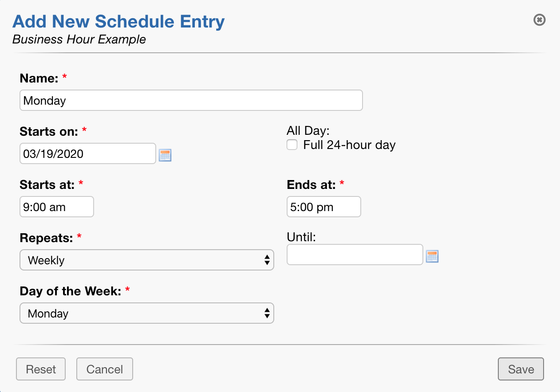Reset the schedule entry form
560x392 pixels.
tap(40, 368)
